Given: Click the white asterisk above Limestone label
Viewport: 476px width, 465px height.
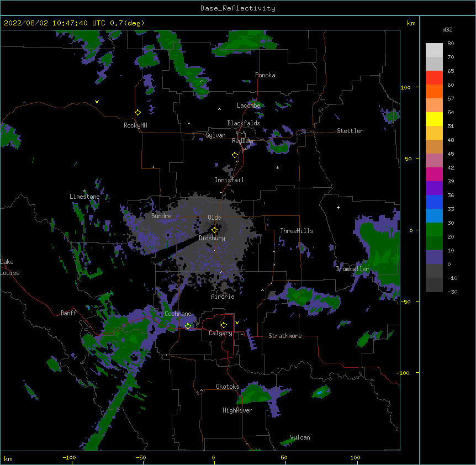Looking at the screenshot, I should pyautogui.click(x=85, y=191).
